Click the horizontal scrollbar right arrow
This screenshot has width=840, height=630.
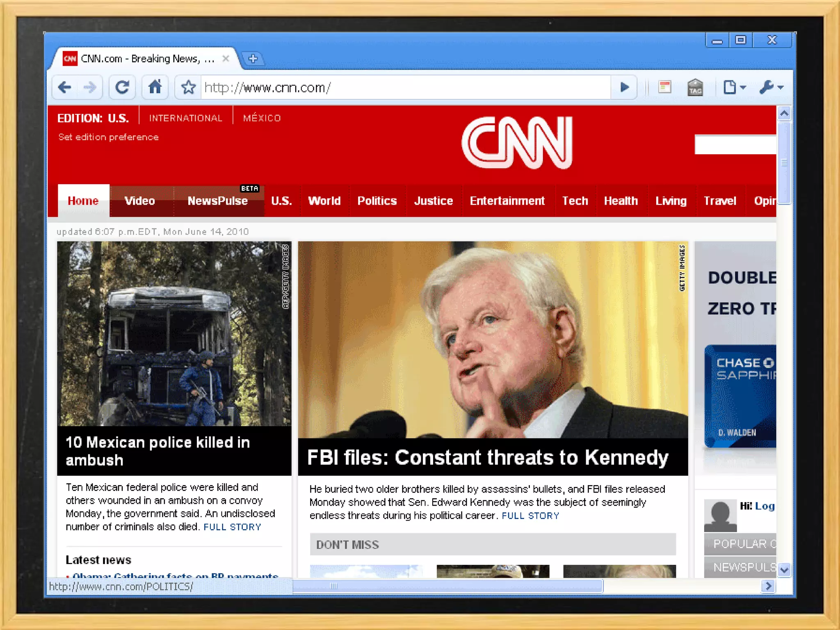pyautogui.click(x=768, y=586)
